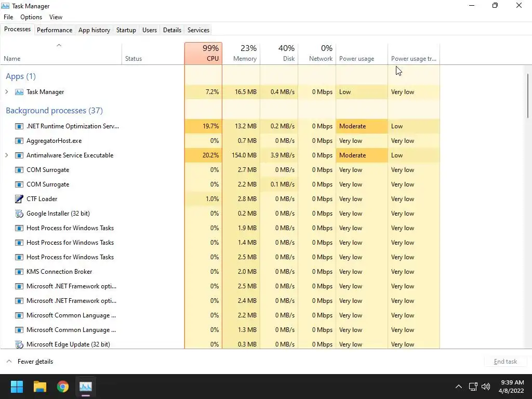Select the AggregatorHost.exe process name
The image size is (532, 399).
(x=54, y=141)
